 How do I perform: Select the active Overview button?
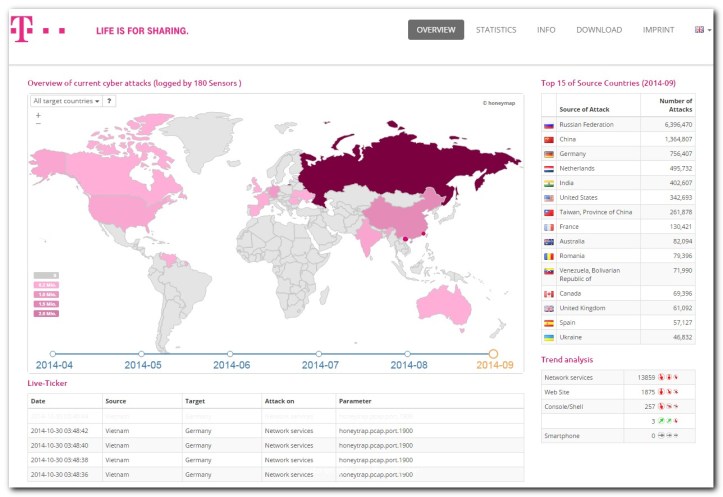[x=436, y=30]
